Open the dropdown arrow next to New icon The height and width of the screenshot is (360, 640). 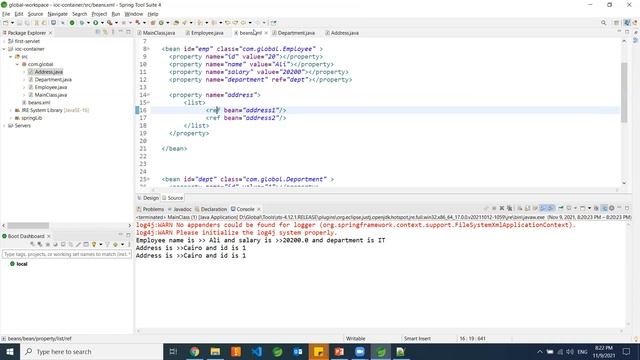[12, 23]
